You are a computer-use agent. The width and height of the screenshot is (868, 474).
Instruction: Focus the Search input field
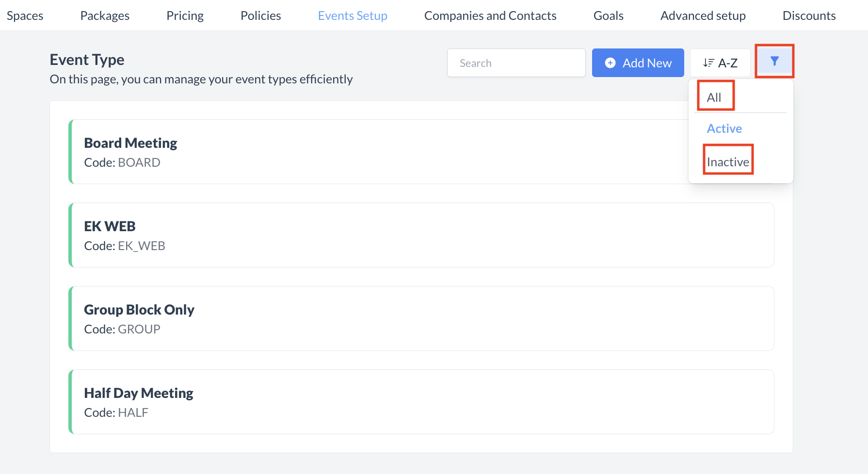pyautogui.click(x=516, y=63)
